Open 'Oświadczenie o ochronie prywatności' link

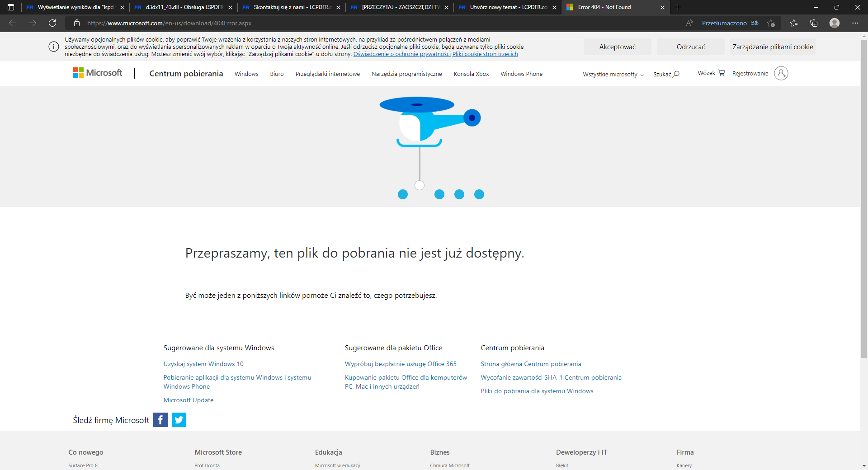[402, 54]
